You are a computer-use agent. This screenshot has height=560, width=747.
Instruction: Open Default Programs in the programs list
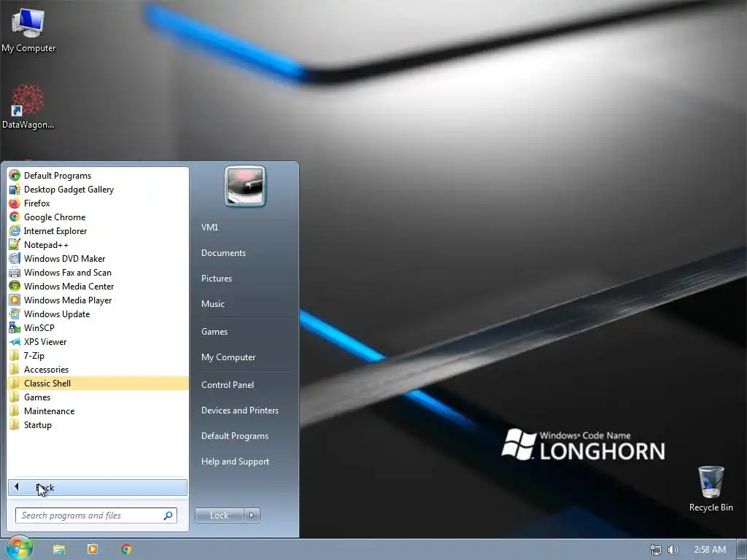(x=98, y=176)
